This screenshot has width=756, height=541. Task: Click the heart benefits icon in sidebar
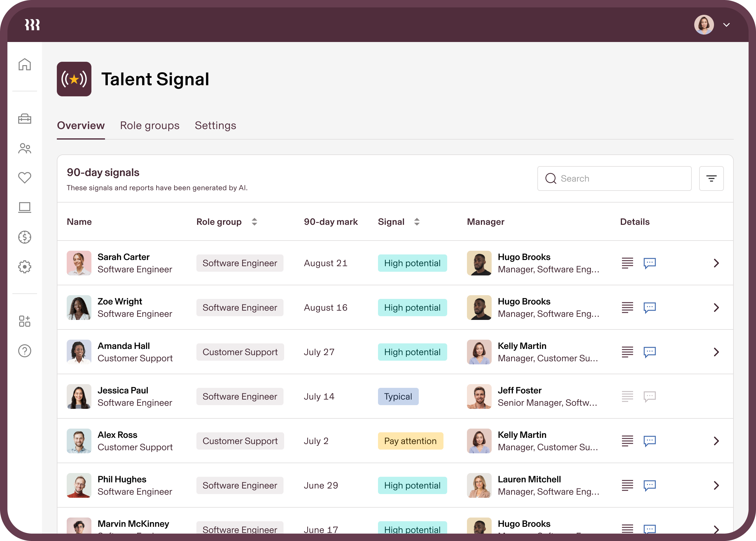pyautogui.click(x=25, y=178)
